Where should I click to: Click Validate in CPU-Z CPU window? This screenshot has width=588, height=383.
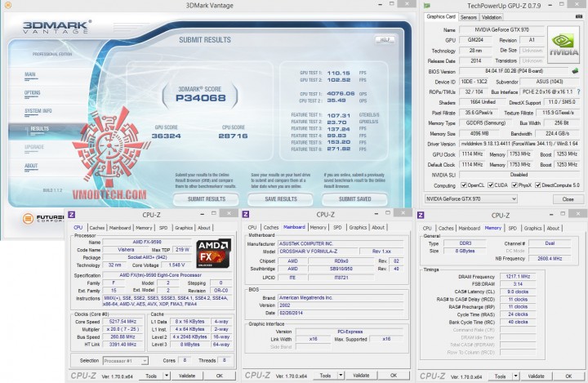pos(187,376)
